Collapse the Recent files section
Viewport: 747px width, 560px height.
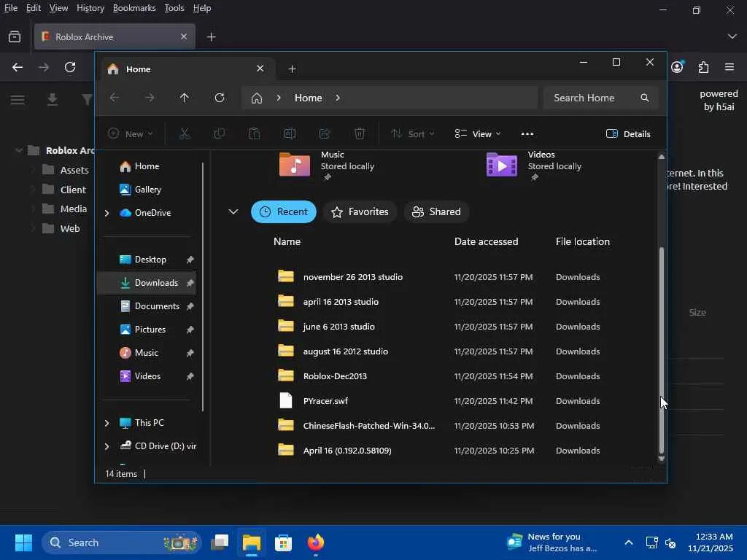click(233, 211)
